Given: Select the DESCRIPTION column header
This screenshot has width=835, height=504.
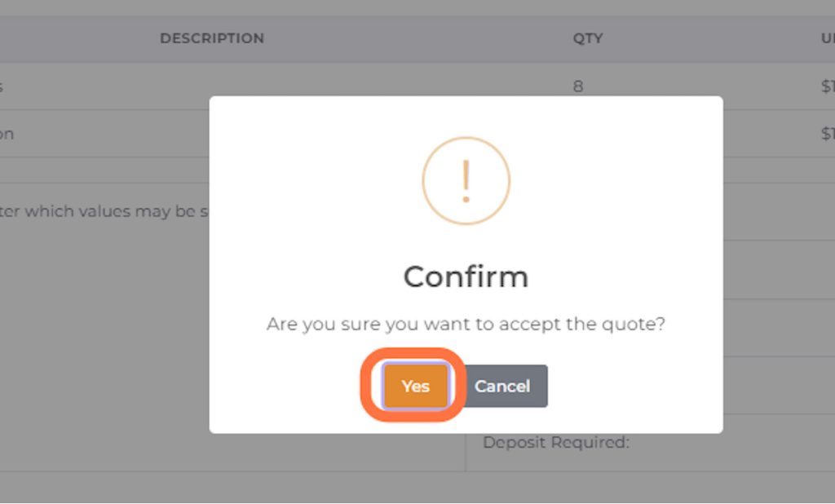Looking at the screenshot, I should coord(211,38).
